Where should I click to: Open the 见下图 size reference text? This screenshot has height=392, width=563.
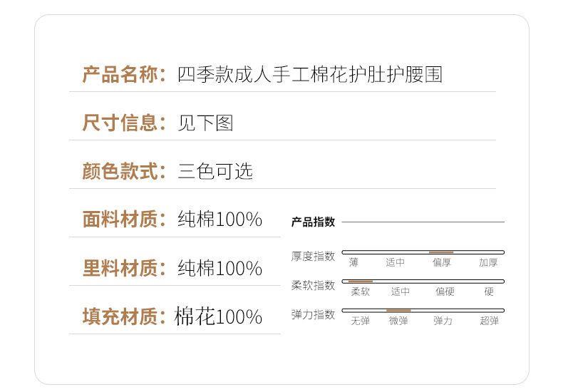click(205, 123)
